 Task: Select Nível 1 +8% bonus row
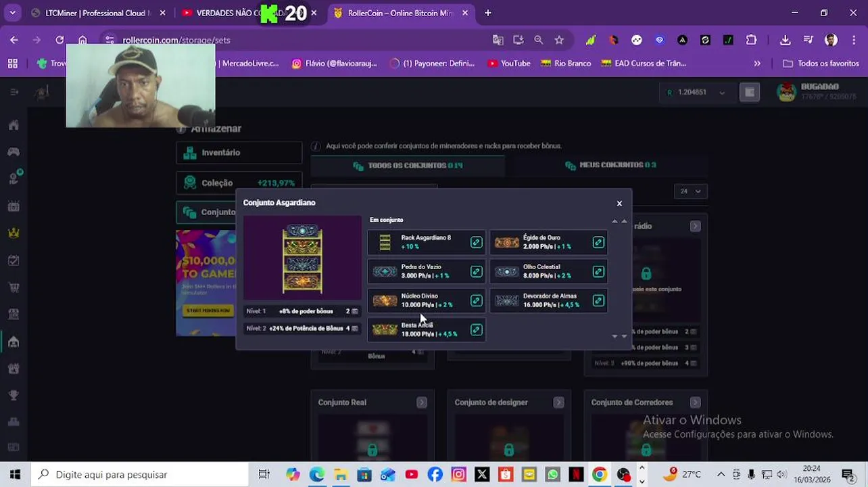click(302, 311)
